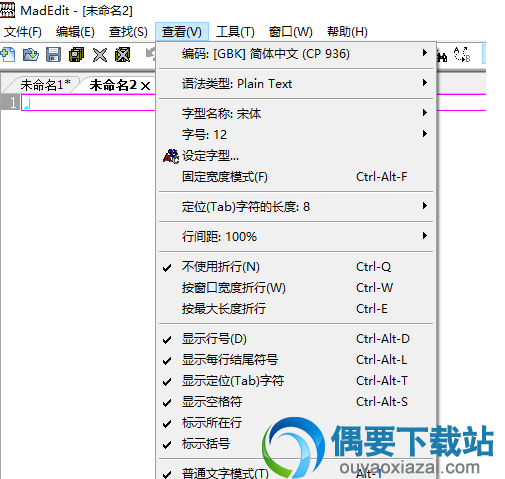This screenshot has height=479, width=505.
Task: Select 按窗口宽度折行(W) wrap mode
Action: click(x=296, y=288)
